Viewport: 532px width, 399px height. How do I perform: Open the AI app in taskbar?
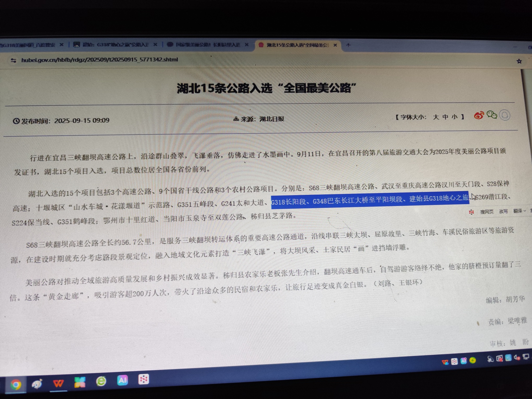coord(122,380)
